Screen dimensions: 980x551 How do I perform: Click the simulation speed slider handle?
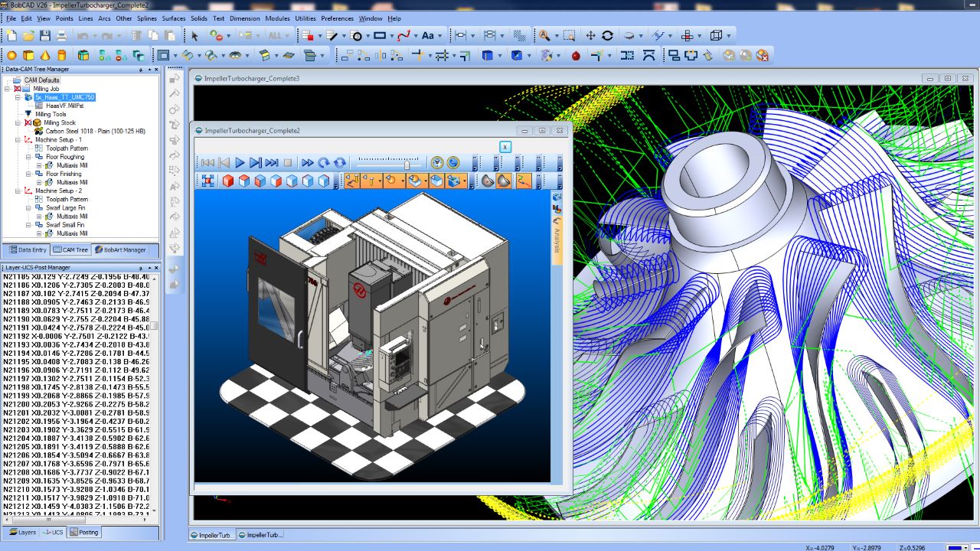pyautogui.click(x=407, y=163)
